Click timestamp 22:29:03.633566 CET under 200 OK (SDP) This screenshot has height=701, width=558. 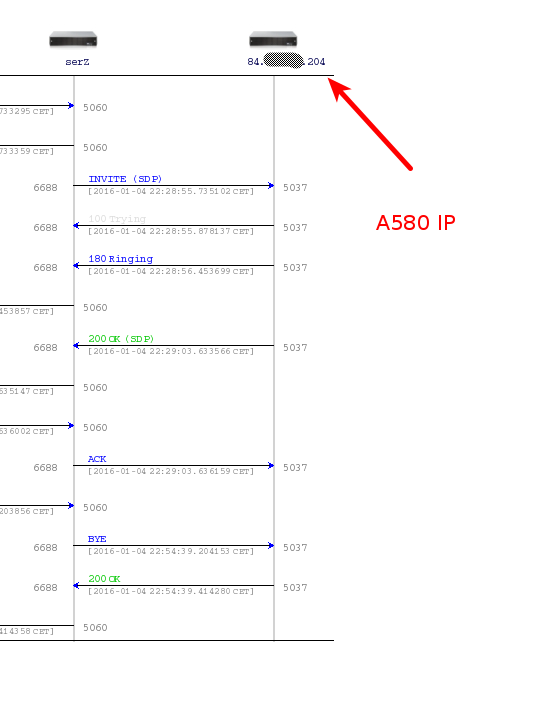click(171, 351)
